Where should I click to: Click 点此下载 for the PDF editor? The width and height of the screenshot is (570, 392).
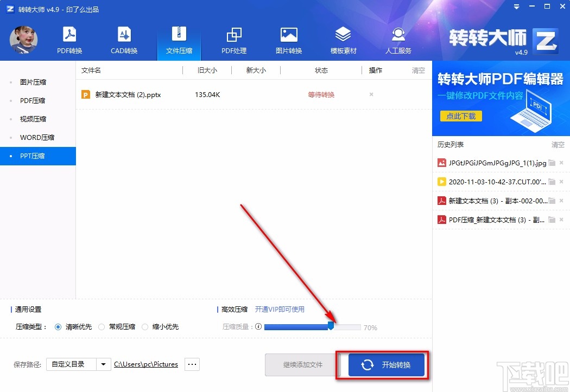point(460,115)
